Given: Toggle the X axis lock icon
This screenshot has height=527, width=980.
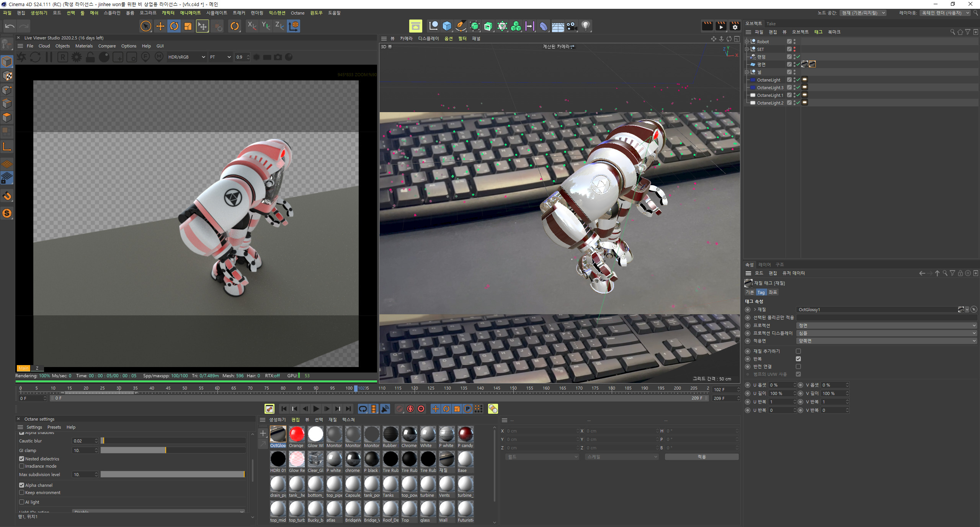Looking at the screenshot, I should tap(252, 26).
